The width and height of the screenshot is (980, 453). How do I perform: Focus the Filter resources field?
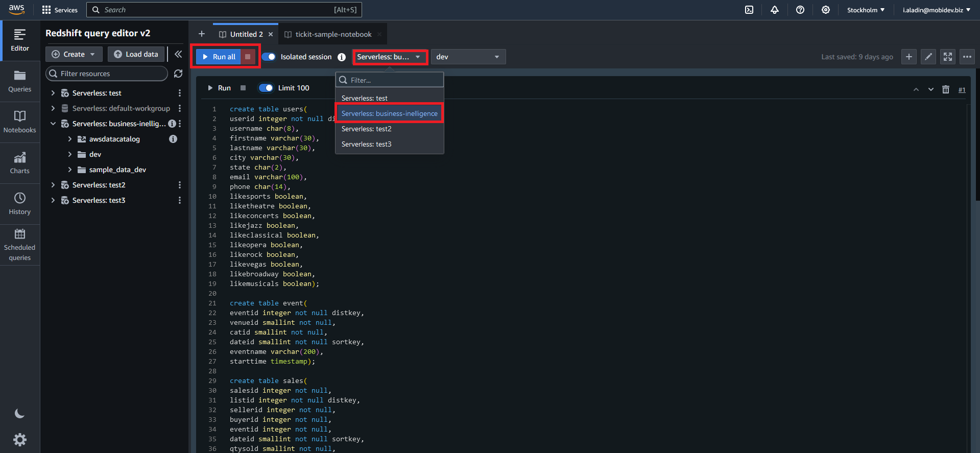(107, 74)
